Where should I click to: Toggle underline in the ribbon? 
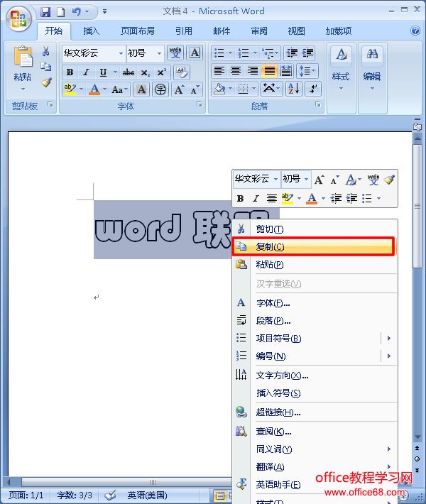pos(103,72)
